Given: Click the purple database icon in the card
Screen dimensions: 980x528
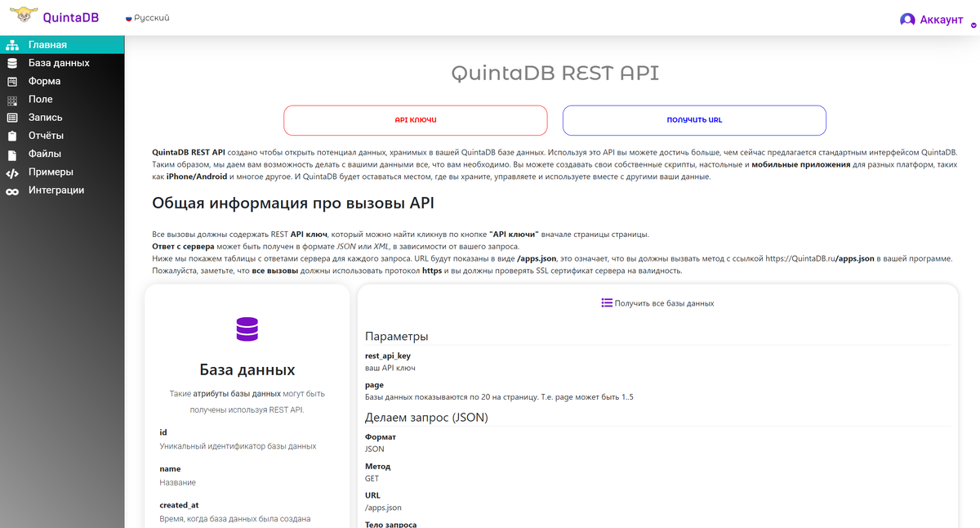Looking at the screenshot, I should tap(247, 329).
